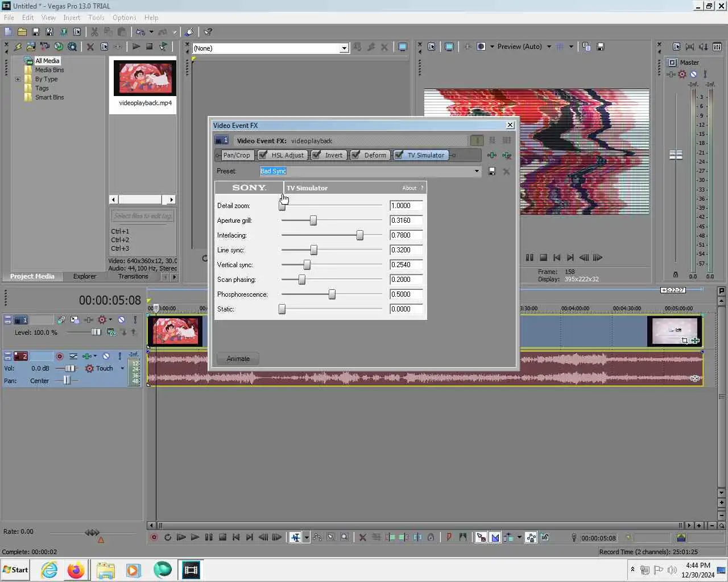Click Loop Playback icon in transport bar
728x582 pixels.
click(167, 537)
